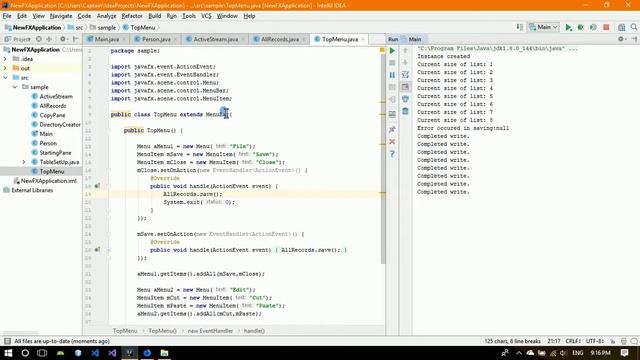Open the VCS menu
Image resolution: width=640 pixels, height=360 pixels.
click(206, 16)
